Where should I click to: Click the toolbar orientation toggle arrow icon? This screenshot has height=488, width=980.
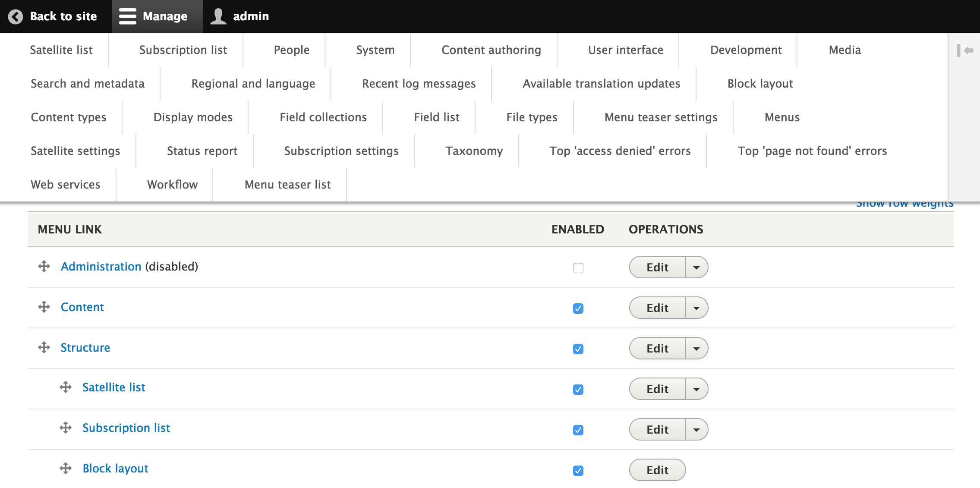(x=965, y=50)
